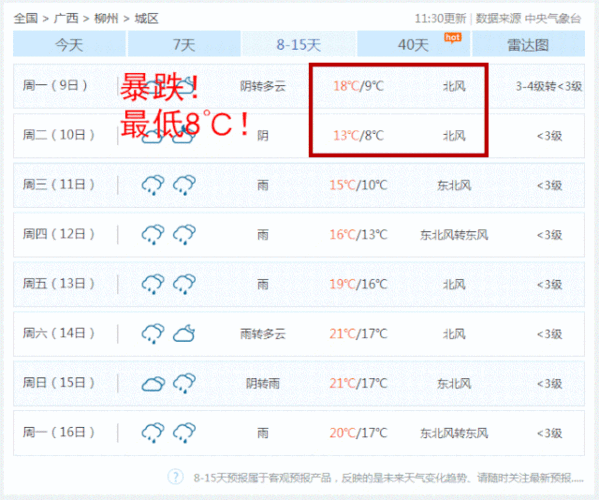This screenshot has height=500, width=599.
Task: Select the 8-15天 forecast tab
Action: (x=299, y=44)
